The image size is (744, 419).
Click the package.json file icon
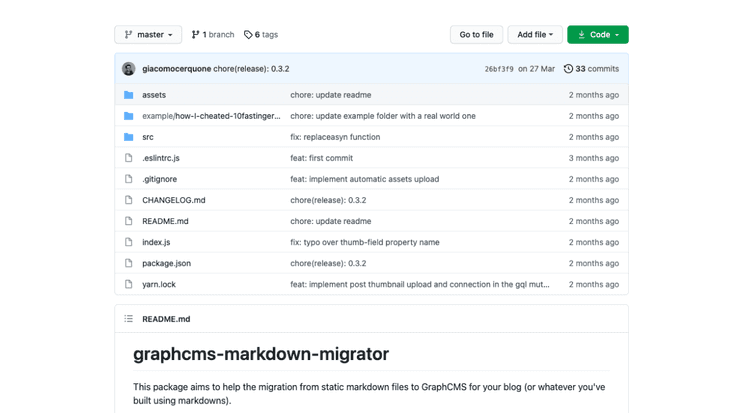129,263
